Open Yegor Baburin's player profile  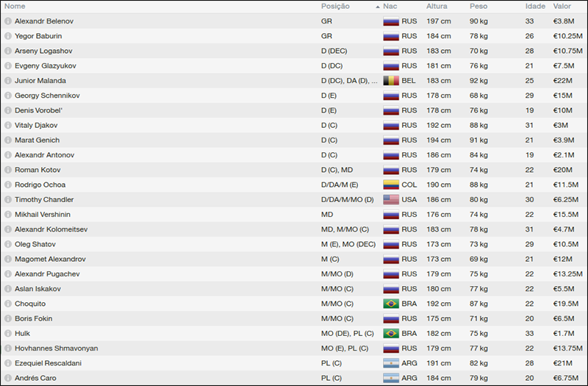click(x=38, y=36)
